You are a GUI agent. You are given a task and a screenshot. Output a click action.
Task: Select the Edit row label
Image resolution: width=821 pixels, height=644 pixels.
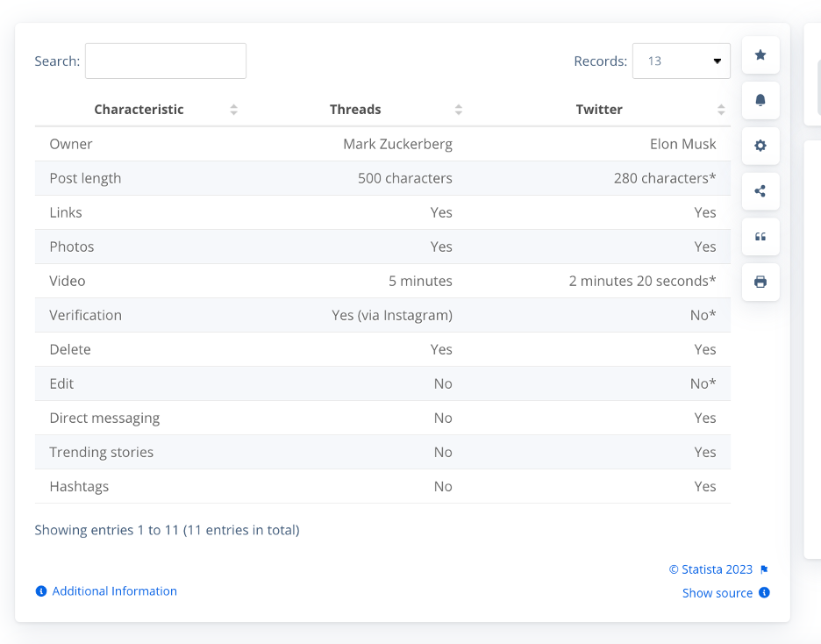pyautogui.click(x=61, y=383)
